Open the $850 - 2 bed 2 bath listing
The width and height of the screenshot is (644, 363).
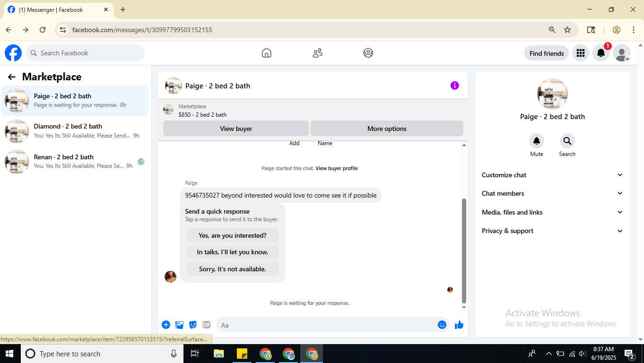click(x=202, y=115)
